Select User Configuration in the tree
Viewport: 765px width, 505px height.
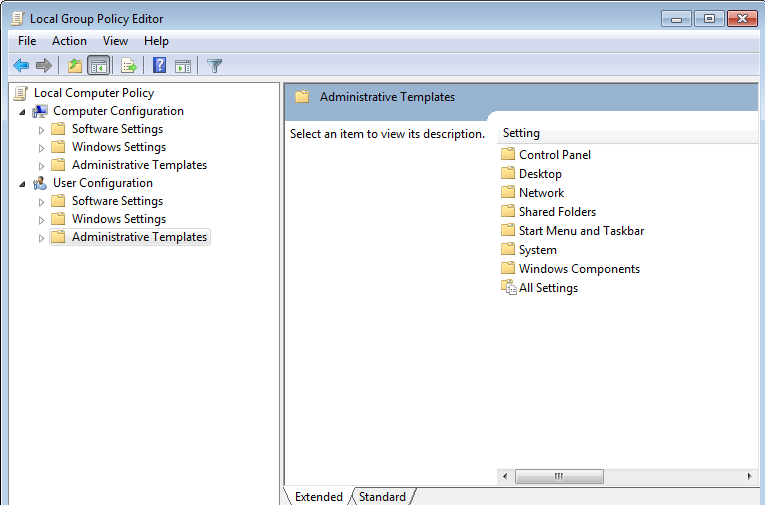click(x=102, y=182)
